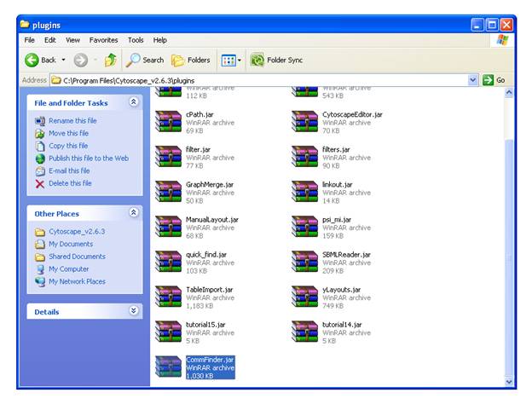Open the Help menu
532x404 pixels.
(159, 40)
